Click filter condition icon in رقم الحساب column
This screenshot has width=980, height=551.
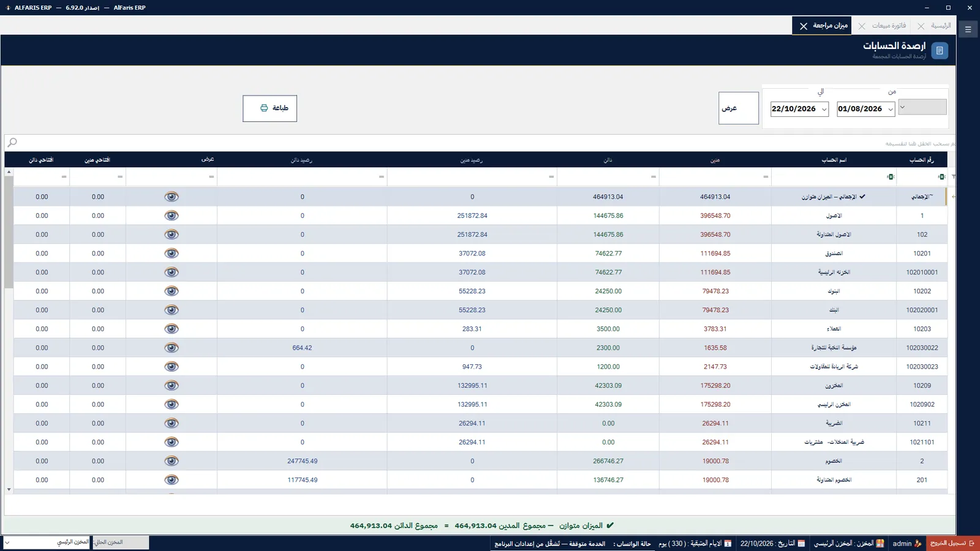(941, 177)
